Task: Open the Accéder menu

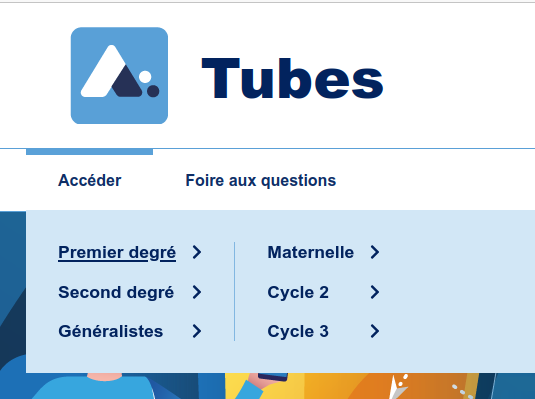Action: click(x=89, y=180)
